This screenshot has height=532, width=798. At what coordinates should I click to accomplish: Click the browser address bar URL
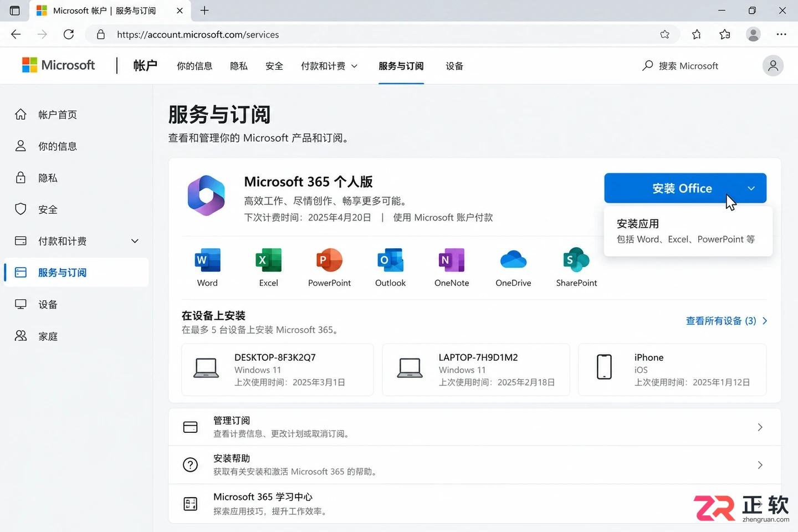click(198, 34)
